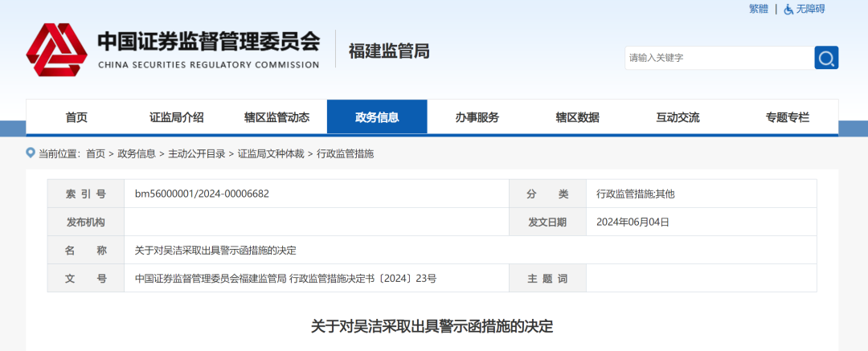Select index number bm56000001/2024-00006682
The width and height of the screenshot is (868, 351).
point(202,194)
